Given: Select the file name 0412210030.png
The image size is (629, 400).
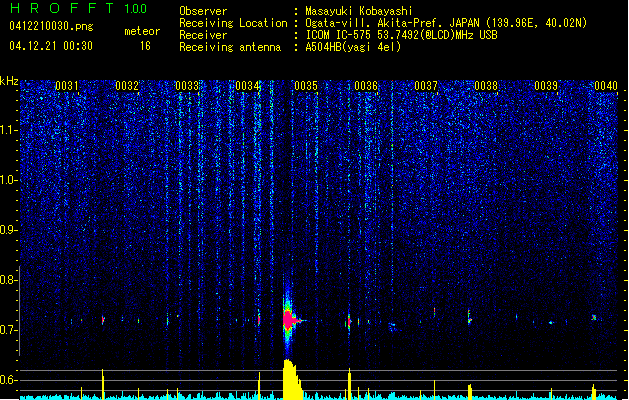Looking at the screenshot, I should click(x=51, y=26).
